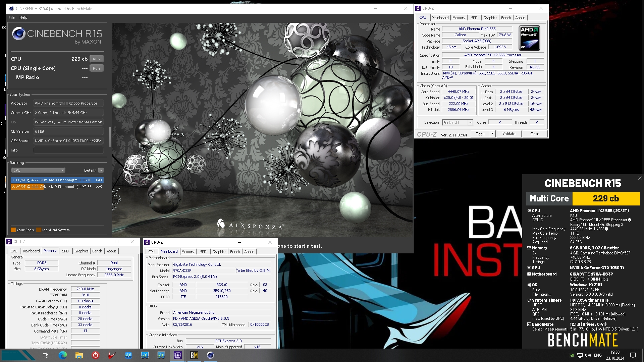The width and height of the screenshot is (644, 362).
Task: Switch to Mainboard tab in top CPU-Z window
Action: click(x=440, y=18)
